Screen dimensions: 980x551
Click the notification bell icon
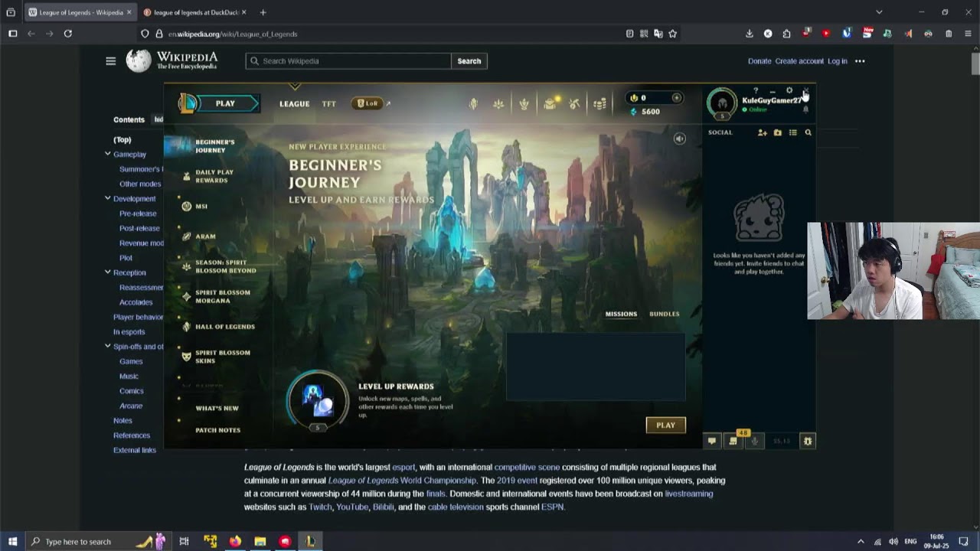coord(805,110)
